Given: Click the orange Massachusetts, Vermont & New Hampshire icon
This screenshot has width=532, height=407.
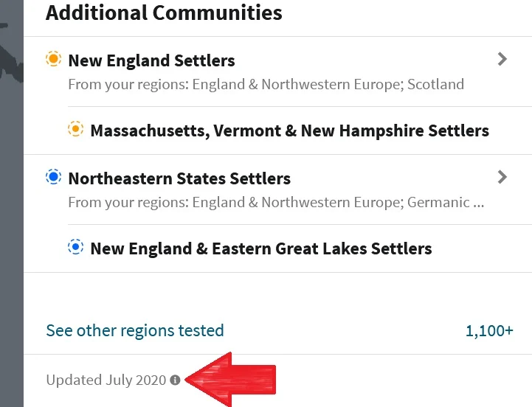Looking at the screenshot, I should coord(76,129).
